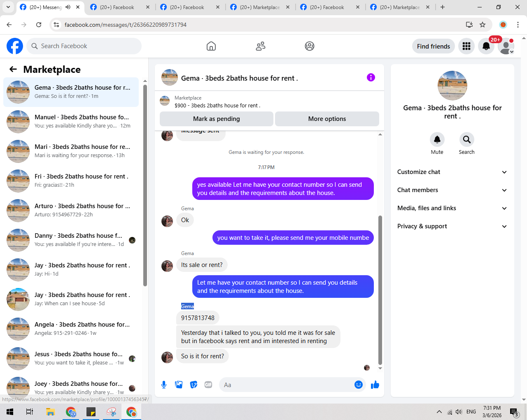Click the address bar URL
Viewport: 527px width, 420px height.
tap(126, 25)
